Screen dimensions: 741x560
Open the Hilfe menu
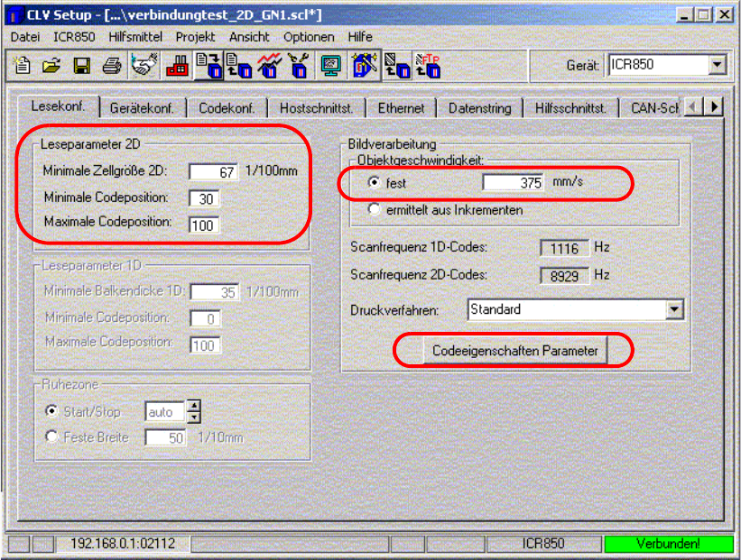coord(360,37)
